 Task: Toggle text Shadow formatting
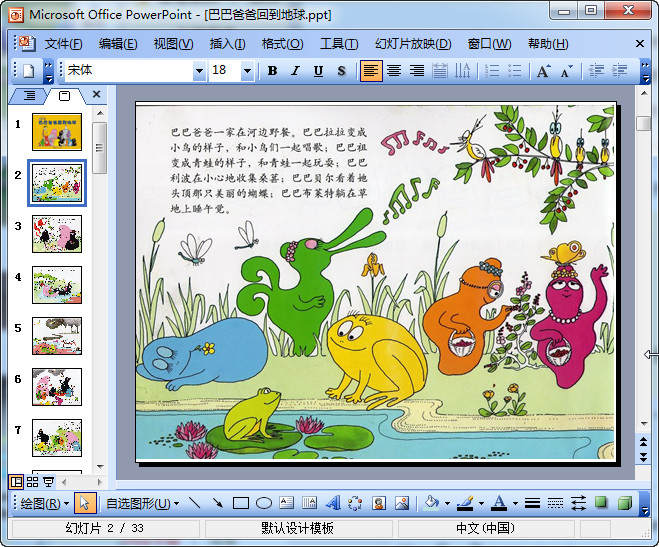[341, 71]
